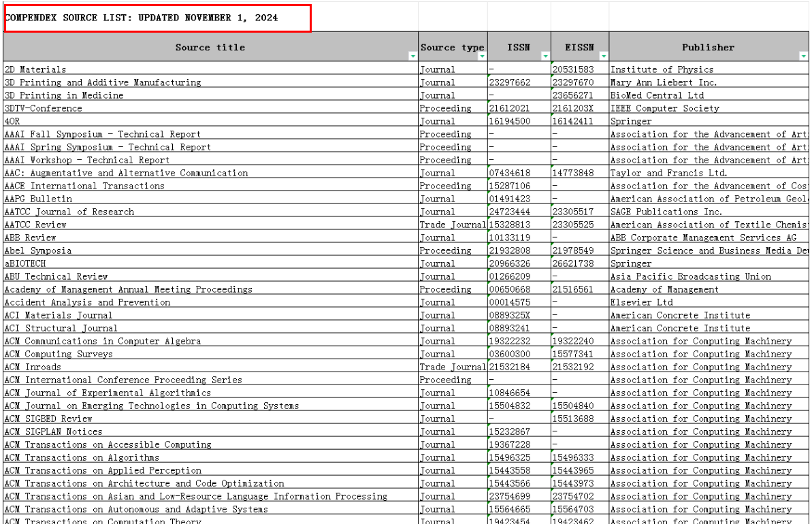Select 'ACM International Conference Proceeding Series'
Screen dimensions: 812x524
coord(211,380)
